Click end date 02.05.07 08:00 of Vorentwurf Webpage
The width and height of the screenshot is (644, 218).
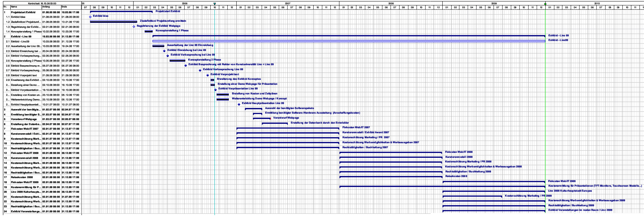[x=70, y=119]
